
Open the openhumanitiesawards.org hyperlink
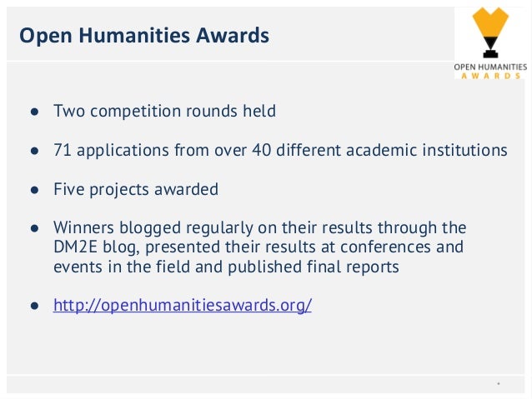point(182,305)
